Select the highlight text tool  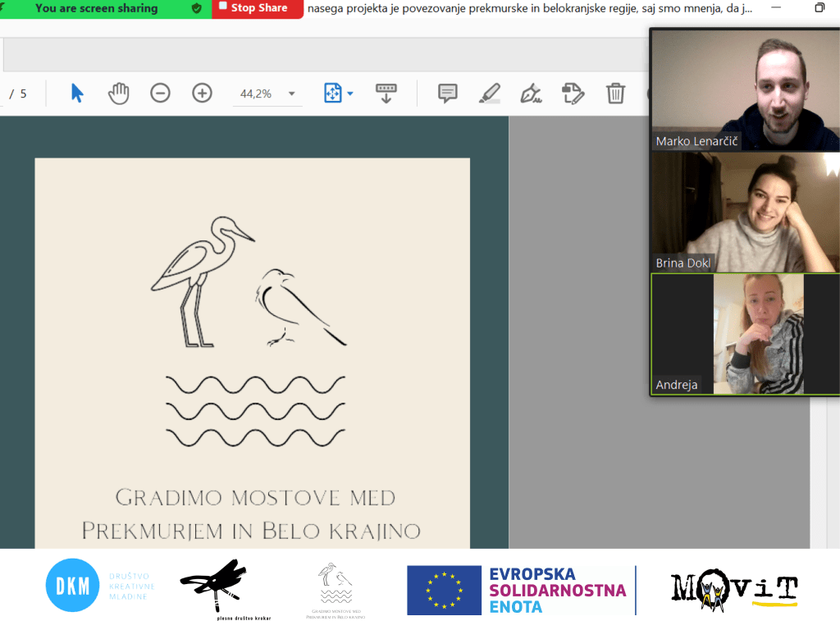pos(490,94)
